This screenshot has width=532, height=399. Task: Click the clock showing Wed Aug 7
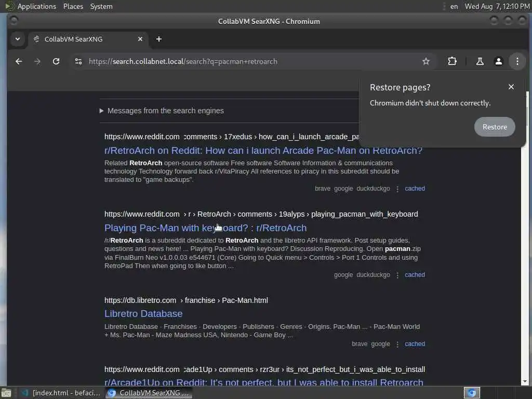click(x=497, y=6)
